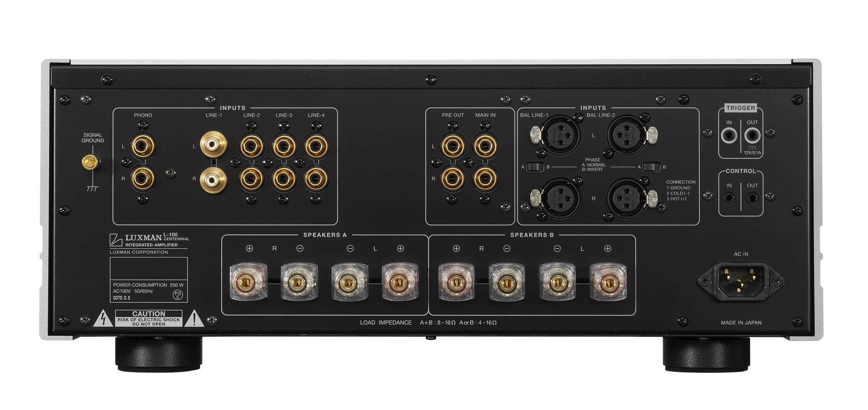This screenshot has height=410, width=868.
Task: Click the Trigger OUT mini jack
Action: [x=752, y=136]
